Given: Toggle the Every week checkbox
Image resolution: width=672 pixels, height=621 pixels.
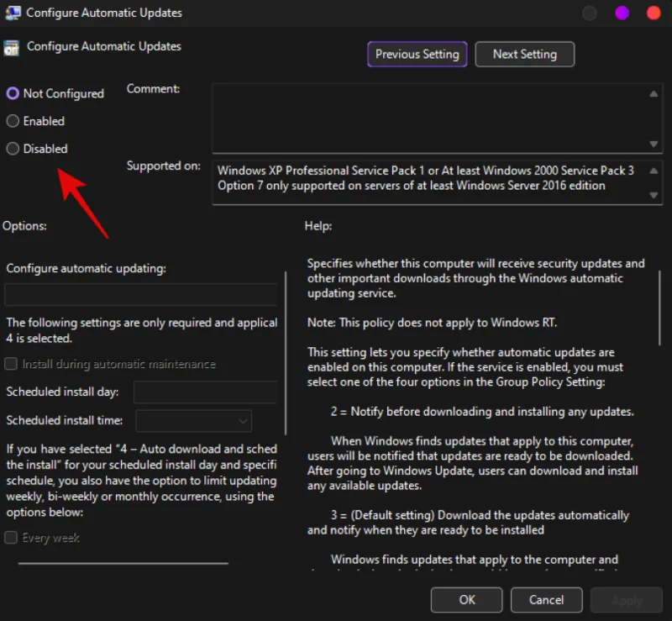Looking at the screenshot, I should (11, 537).
